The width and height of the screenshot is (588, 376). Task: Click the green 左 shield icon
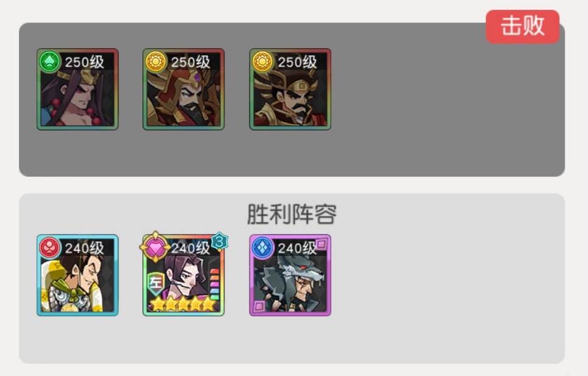point(156,283)
